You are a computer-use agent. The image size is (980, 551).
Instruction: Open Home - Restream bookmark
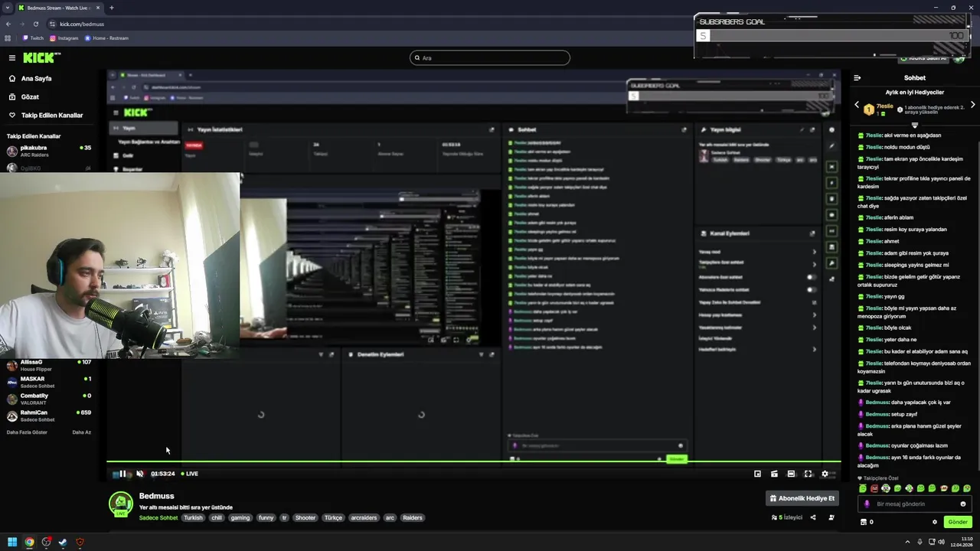[107, 37]
